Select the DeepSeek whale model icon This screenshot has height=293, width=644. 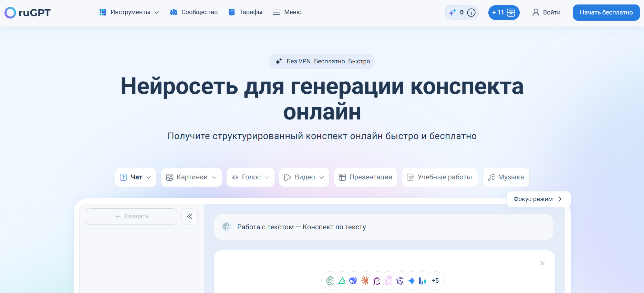pyautogui.click(x=353, y=281)
